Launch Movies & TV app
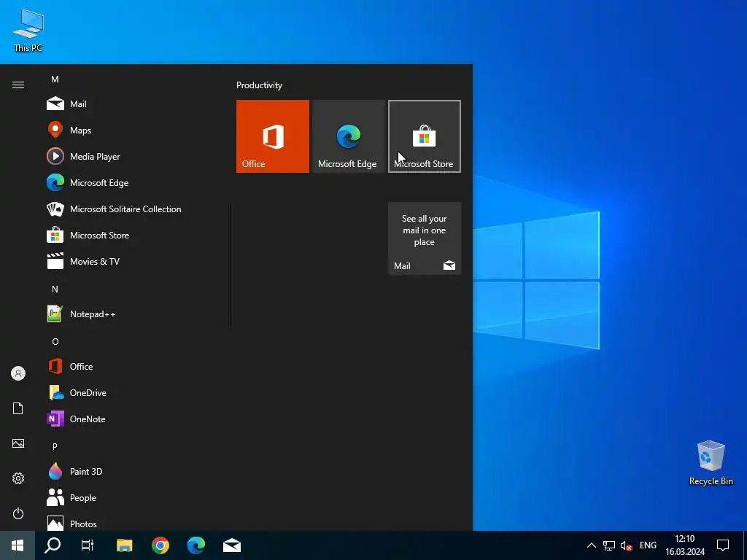Screen dimensions: 747x560 pyautogui.click(x=135, y=261)
